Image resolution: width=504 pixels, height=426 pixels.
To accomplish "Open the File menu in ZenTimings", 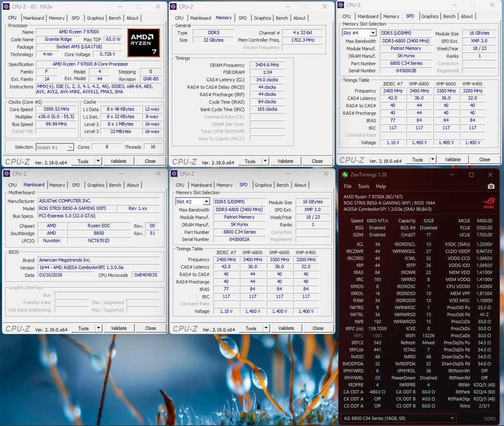I will pos(347,186).
